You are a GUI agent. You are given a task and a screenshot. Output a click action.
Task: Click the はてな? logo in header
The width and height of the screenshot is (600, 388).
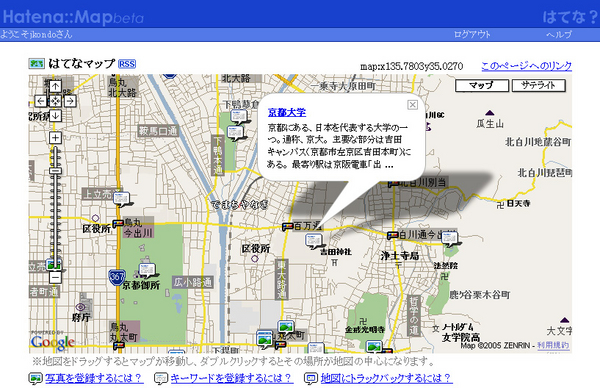point(569,17)
